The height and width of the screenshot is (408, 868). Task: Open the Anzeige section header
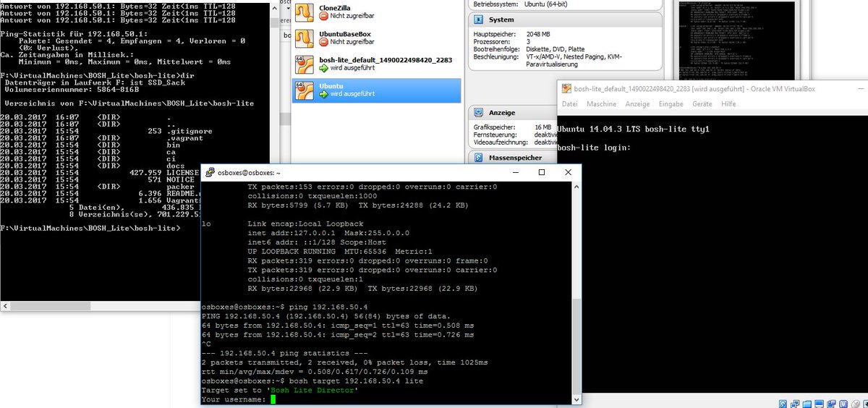[512, 113]
